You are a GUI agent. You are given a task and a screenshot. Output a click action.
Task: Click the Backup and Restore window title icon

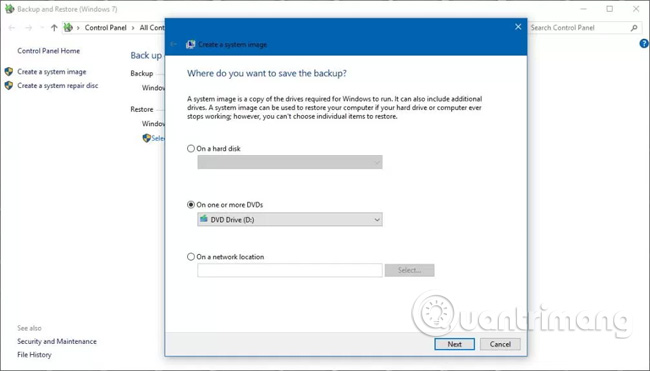[9, 9]
